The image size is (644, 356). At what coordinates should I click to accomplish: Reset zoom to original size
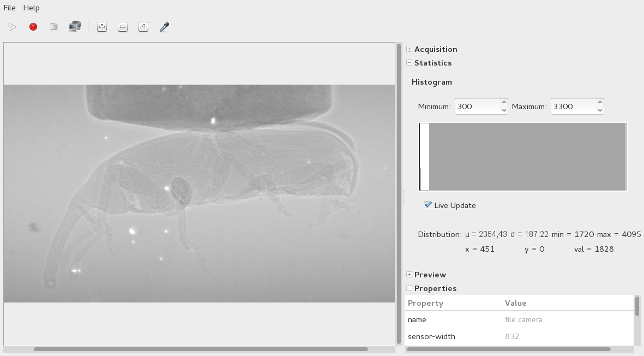point(143,27)
